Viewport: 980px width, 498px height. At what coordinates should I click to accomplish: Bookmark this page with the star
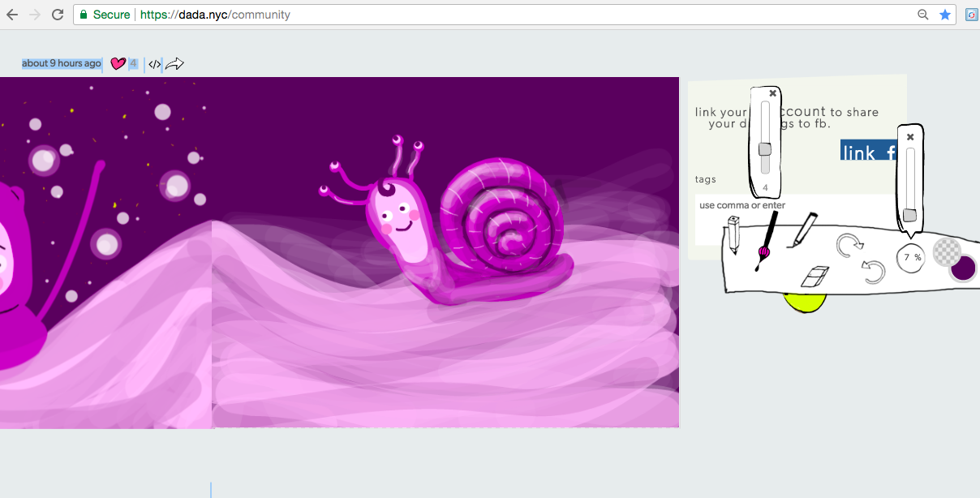point(945,15)
